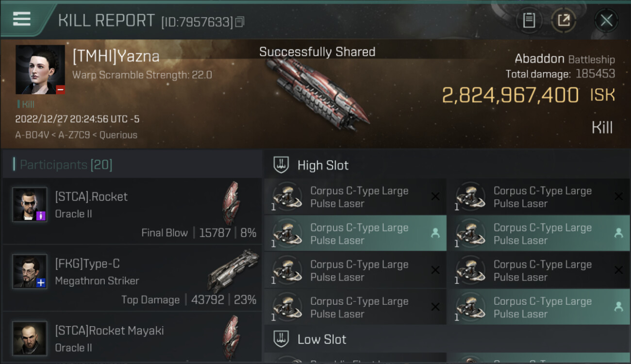Click the Megathron Striker ship icon
Viewport: 631px width, 364px height.
[233, 271]
